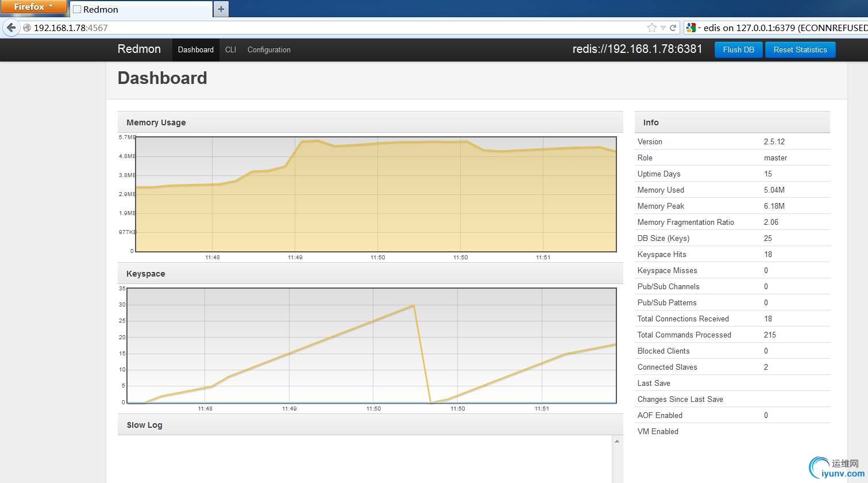Click the AOF Enabled label

(660, 416)
